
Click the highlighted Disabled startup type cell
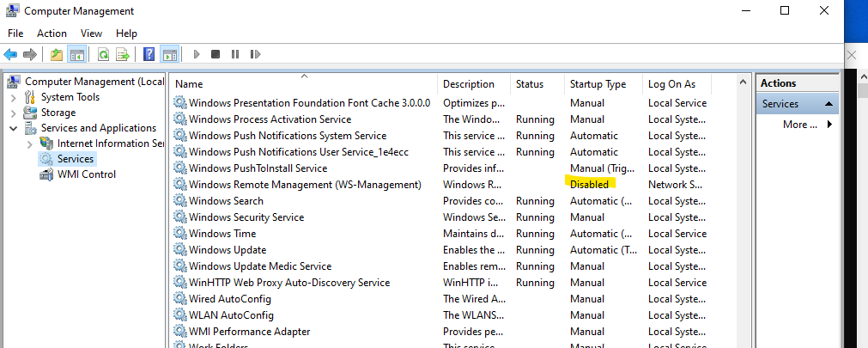[x=589, y=184]
